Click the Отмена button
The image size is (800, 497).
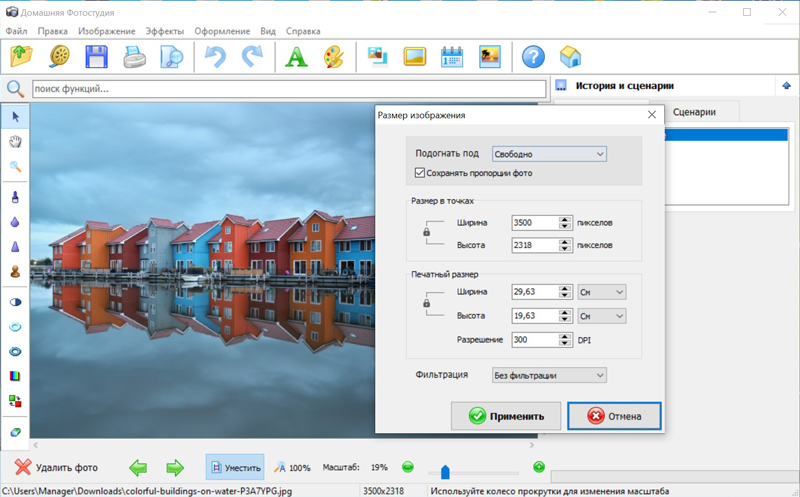pyautogui.click(x=614, y=416)
